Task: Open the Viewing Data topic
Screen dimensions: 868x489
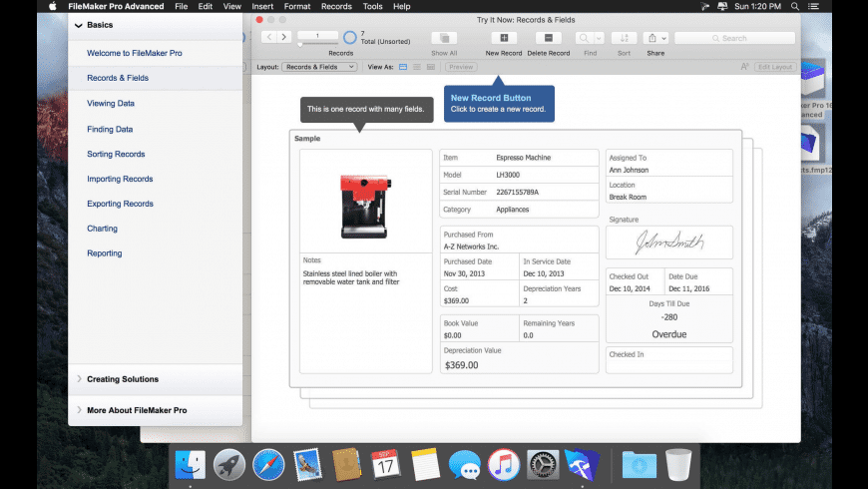Action: (111, 103)
